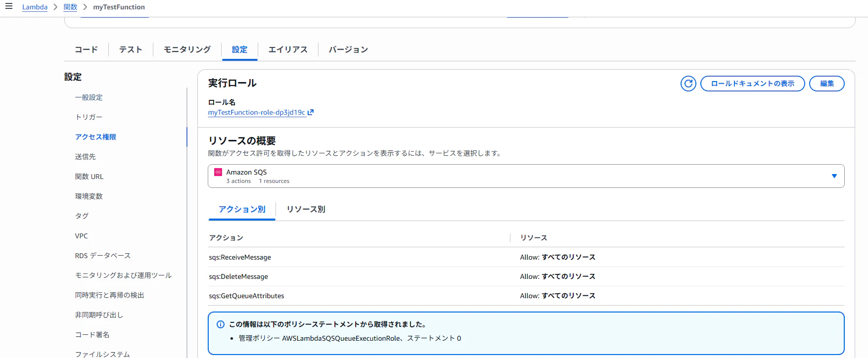Open モニタリングおよび運用ツール in sidebar
This screenshot has width=868, height=358.
click(124, 275)
